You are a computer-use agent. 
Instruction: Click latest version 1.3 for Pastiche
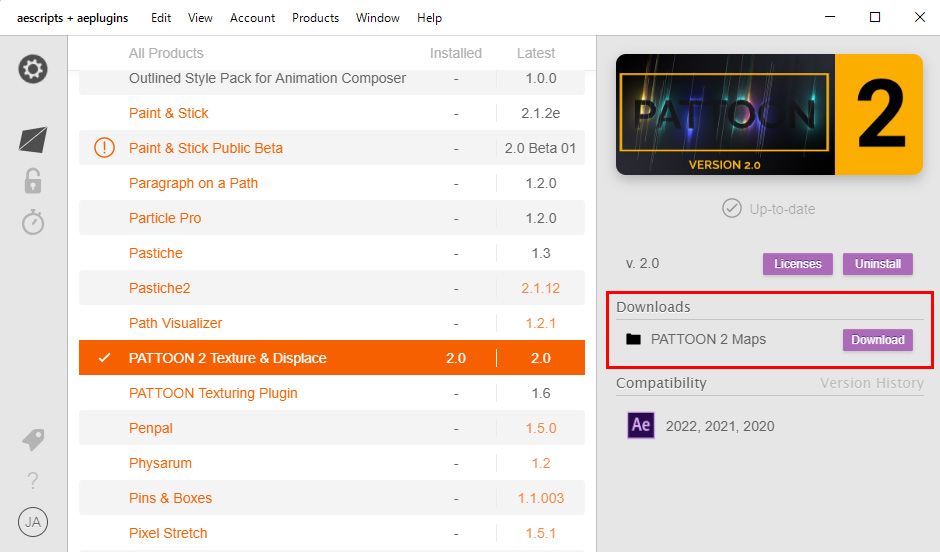click(541, 253)
